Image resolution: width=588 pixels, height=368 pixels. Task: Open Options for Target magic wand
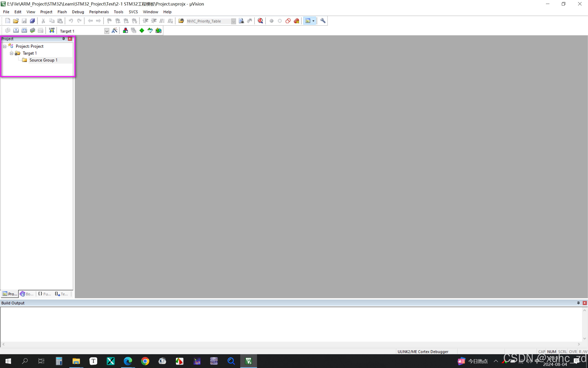tap(114, 30)
